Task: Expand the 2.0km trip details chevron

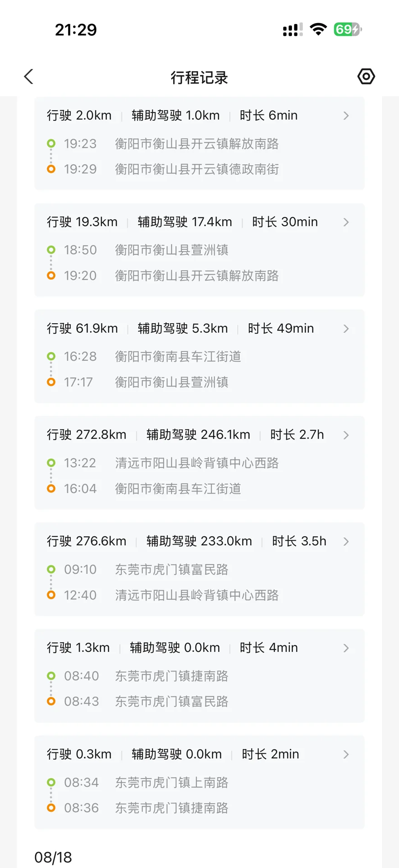Action: [346, 116]
